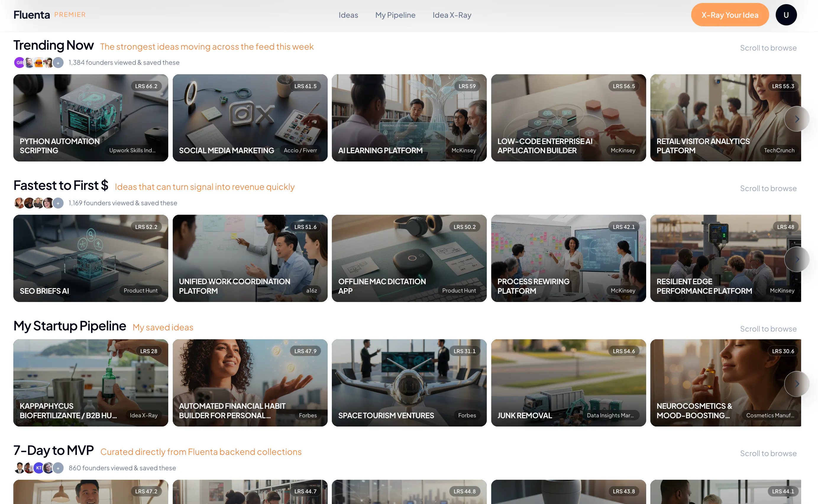
Task: Click the LRS 66.2 score badge
Action: pyautogui.click(x=146, y=86)
